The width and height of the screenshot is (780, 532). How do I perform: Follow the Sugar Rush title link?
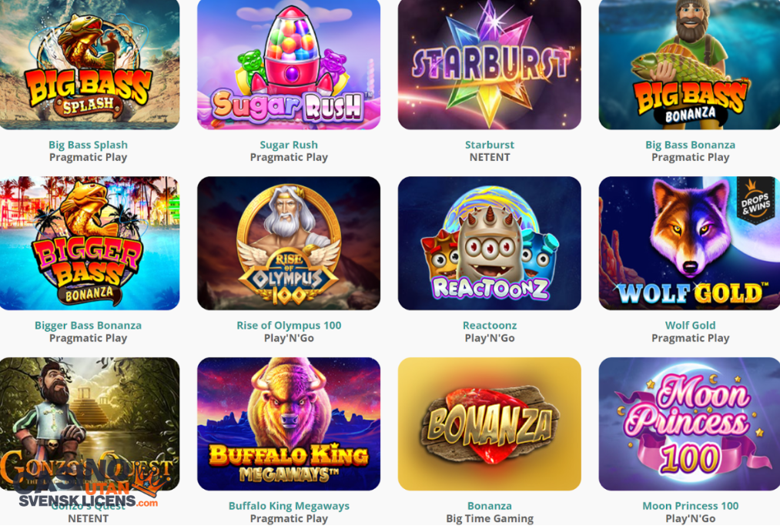click(289, 145)
